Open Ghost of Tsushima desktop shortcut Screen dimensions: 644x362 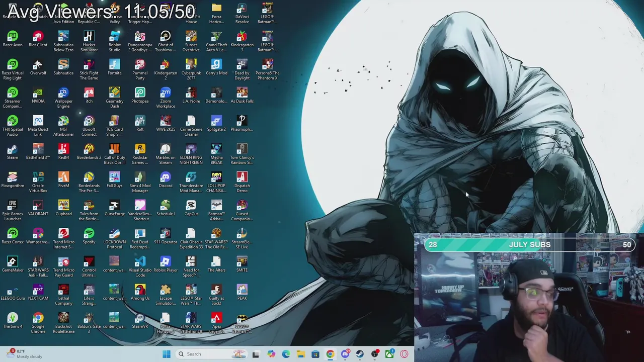(166, 42)
